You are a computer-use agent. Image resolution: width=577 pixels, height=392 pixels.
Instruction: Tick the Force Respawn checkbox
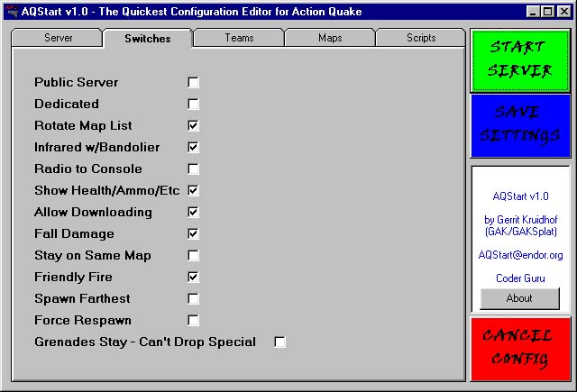[x=193, y=320]
